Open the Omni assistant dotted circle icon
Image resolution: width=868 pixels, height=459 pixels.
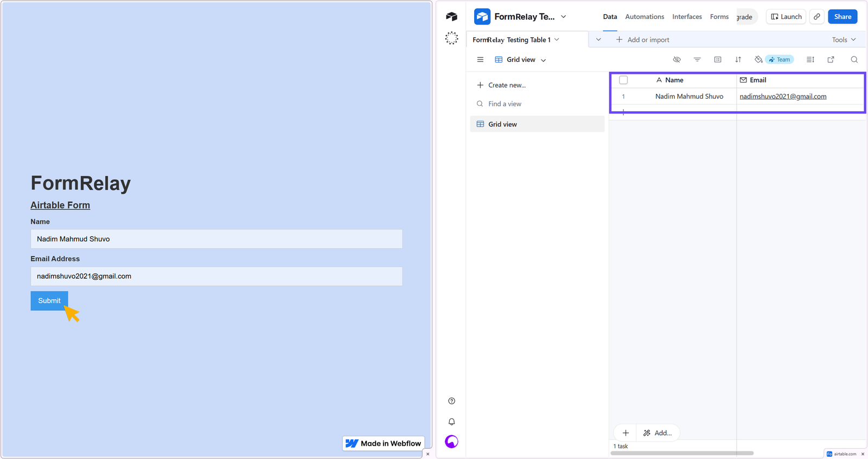tap(451, 38)
